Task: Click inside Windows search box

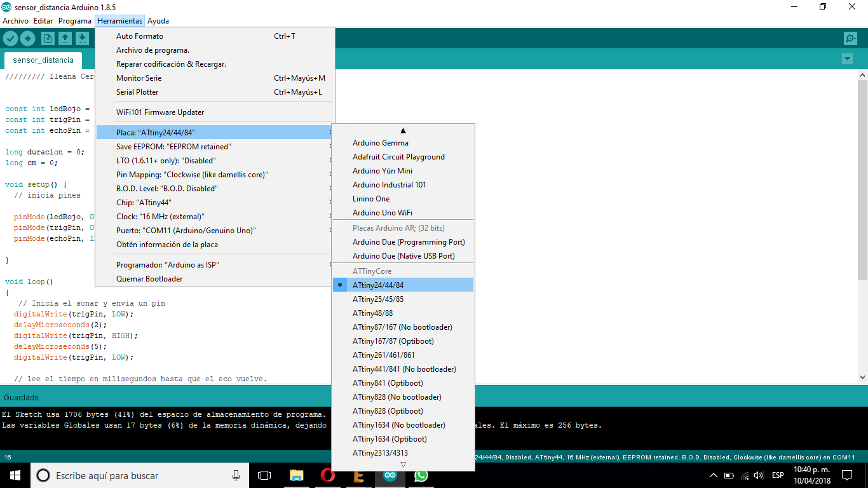Action: point(139,475)
